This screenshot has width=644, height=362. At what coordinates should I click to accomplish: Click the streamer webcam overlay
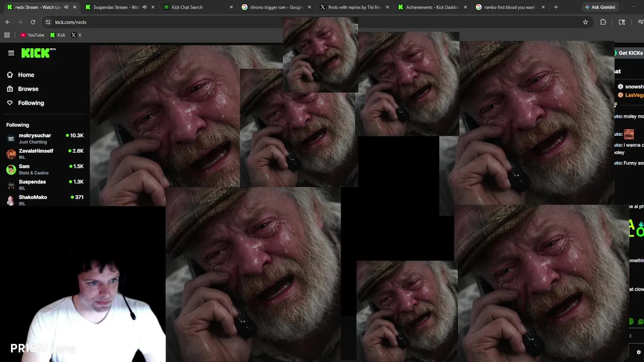click(x=83, y=284)
